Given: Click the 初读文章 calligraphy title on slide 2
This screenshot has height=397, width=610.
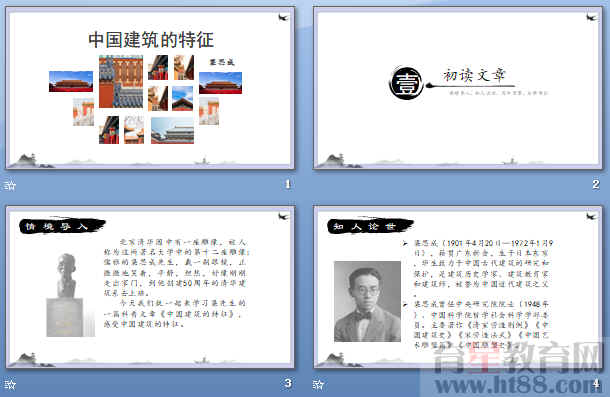Looking at the screenshot, I should 474,75.
